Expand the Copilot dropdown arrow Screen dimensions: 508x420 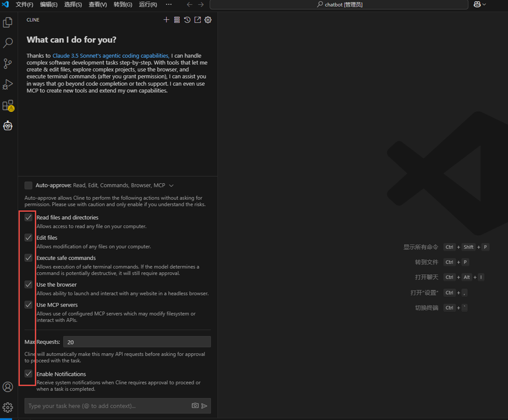(484, 5)
